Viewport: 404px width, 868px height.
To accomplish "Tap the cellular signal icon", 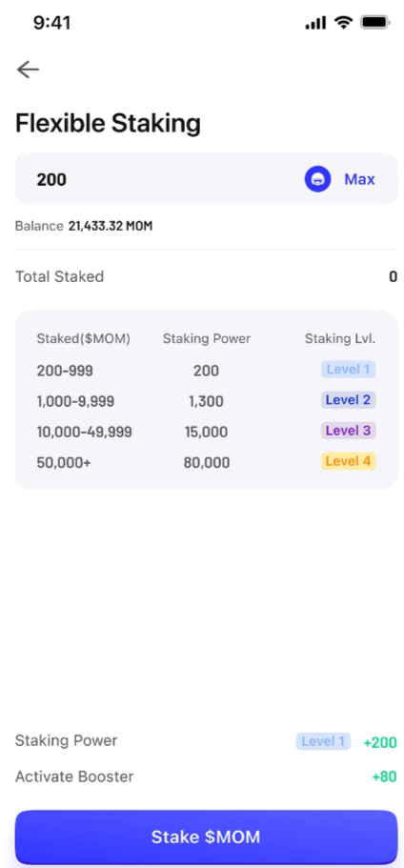I will coord(315,23).
